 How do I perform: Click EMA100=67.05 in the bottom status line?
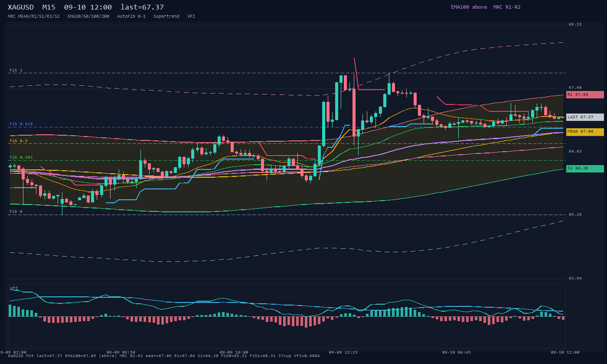[x=81, y=356]
